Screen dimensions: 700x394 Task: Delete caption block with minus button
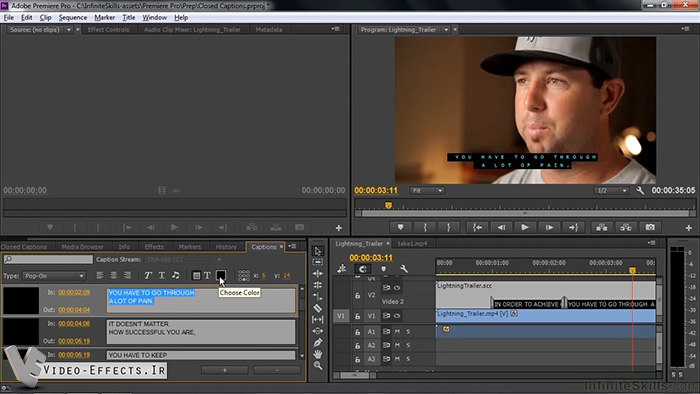click(x=277, y=370)
